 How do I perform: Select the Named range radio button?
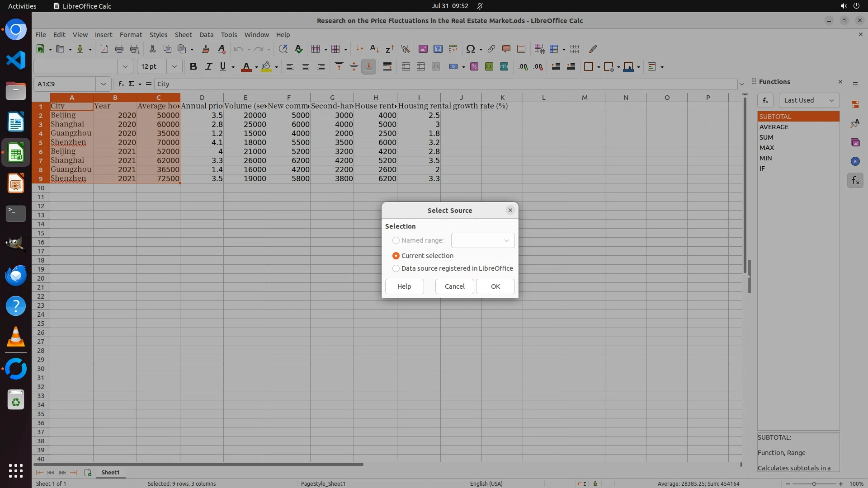click(x=396, y=240)
